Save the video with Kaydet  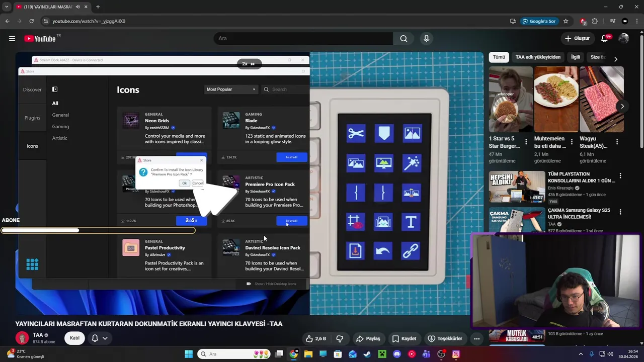(x=405, y=338)
